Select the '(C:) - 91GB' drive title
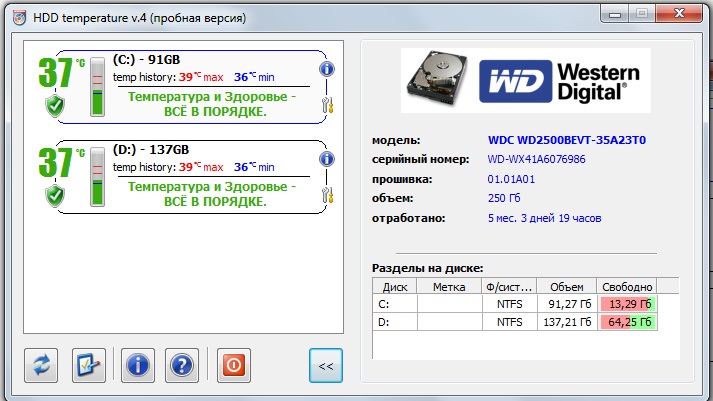 point(146,60)
